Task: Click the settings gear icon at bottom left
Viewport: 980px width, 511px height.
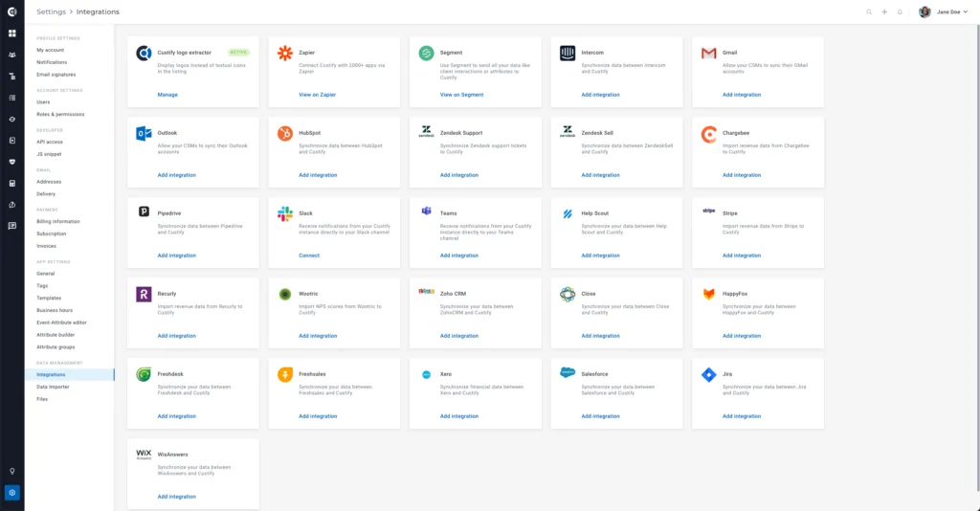Action: click(11, 492)
